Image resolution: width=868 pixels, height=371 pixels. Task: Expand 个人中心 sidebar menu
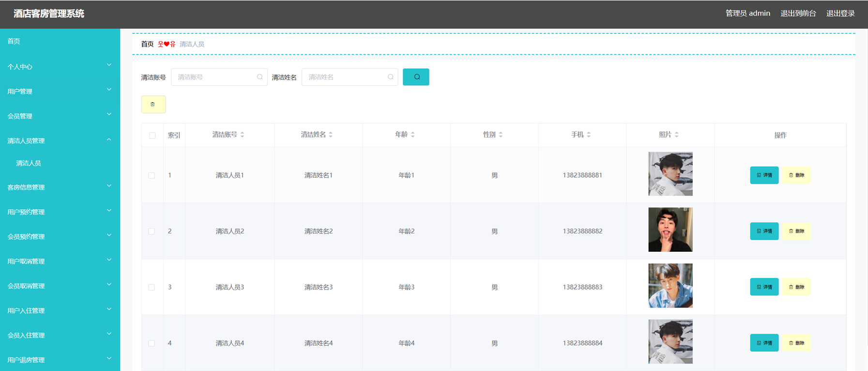point(60,67)
